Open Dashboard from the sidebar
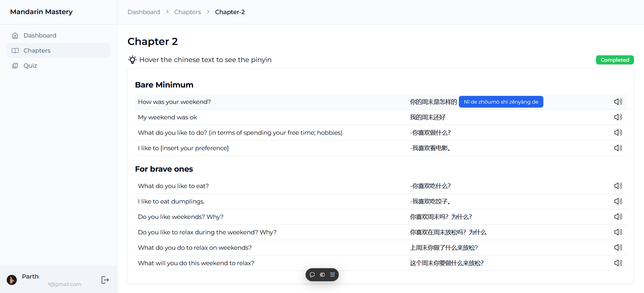The image size is (644, 293). pyautogui.click(x=40, y=36)
